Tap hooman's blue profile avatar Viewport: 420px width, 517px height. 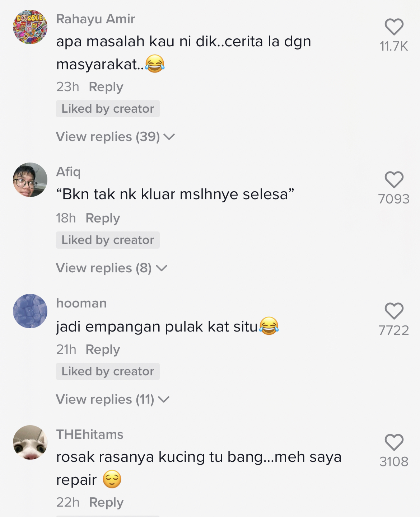[x=30, y=311]
